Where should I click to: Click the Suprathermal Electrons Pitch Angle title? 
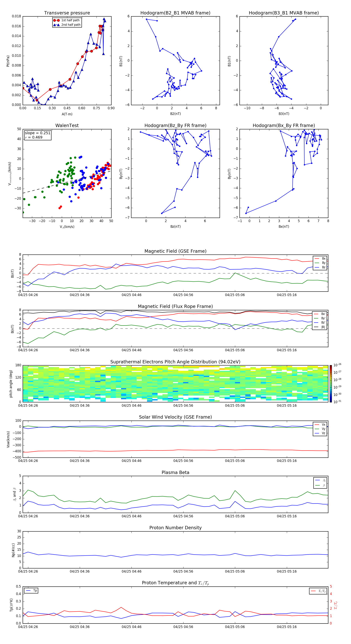click(x=175, y=362)
